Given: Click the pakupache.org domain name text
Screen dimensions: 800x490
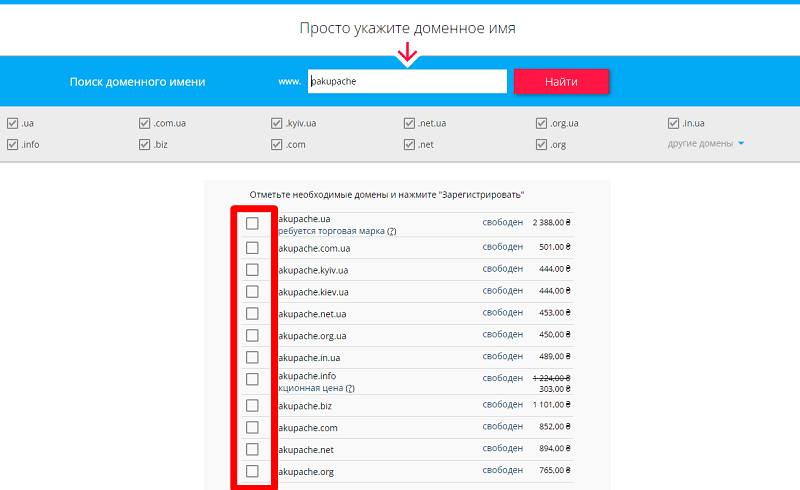Looking at the screenshot, I should (306, 472).
